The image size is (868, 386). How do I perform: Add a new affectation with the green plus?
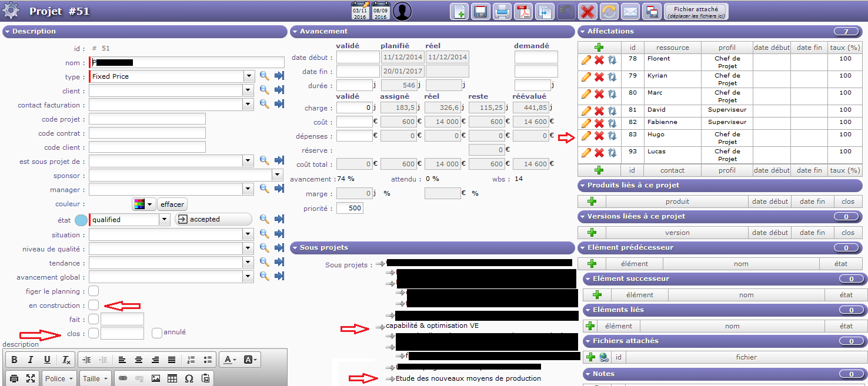[599, 48]
